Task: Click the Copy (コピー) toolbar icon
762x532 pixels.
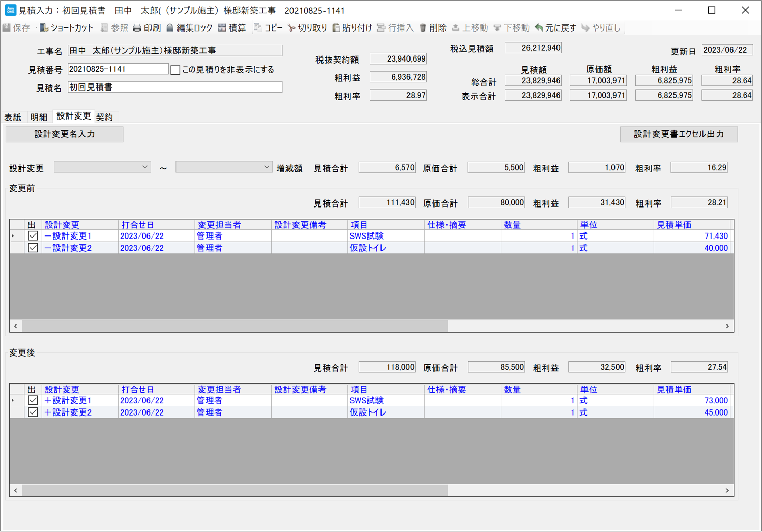Action: click(x=258, y=28)
